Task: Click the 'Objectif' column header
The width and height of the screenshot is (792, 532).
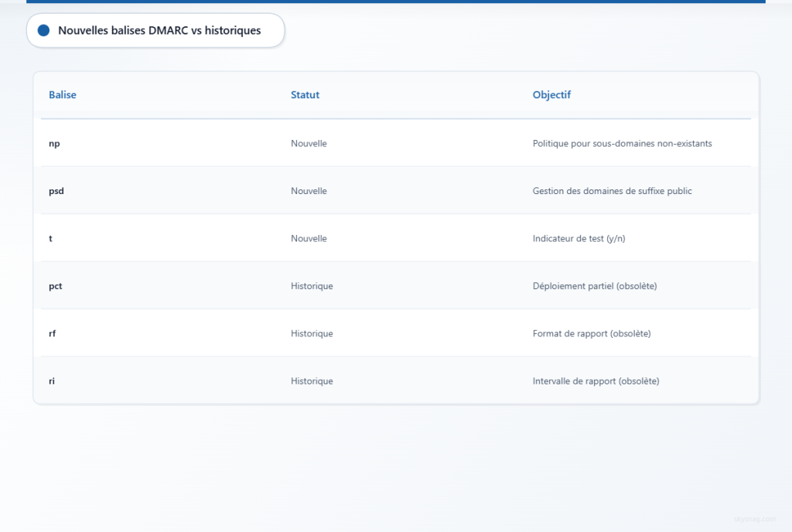Action: click(551, 94)
